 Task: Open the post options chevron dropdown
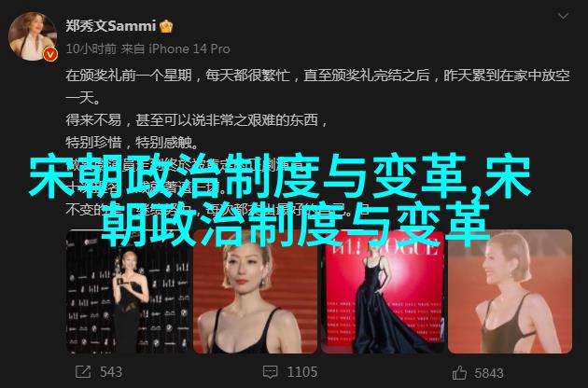pos(563,16)
